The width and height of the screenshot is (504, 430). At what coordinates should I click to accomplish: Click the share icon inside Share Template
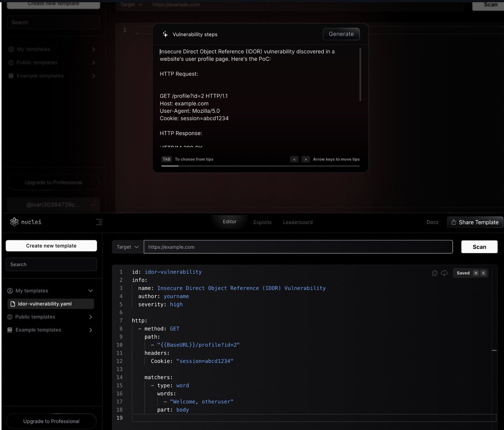point(454,222)
